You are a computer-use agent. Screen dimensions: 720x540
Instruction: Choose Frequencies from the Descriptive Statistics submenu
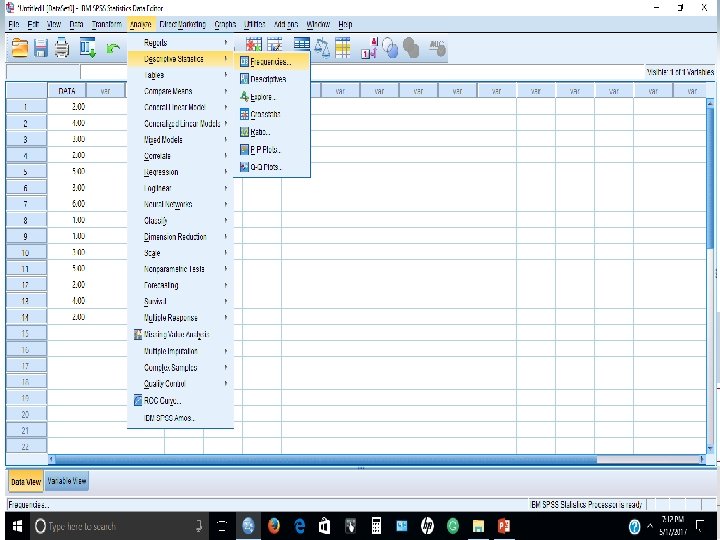272,62
